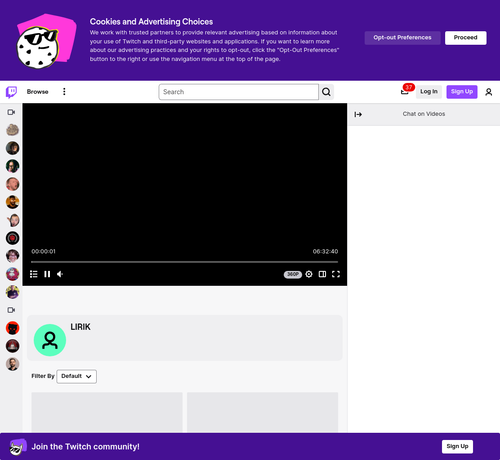Mute the video with speaker icon
Viewport: 500px width, 460px height.
pos(60,274)
